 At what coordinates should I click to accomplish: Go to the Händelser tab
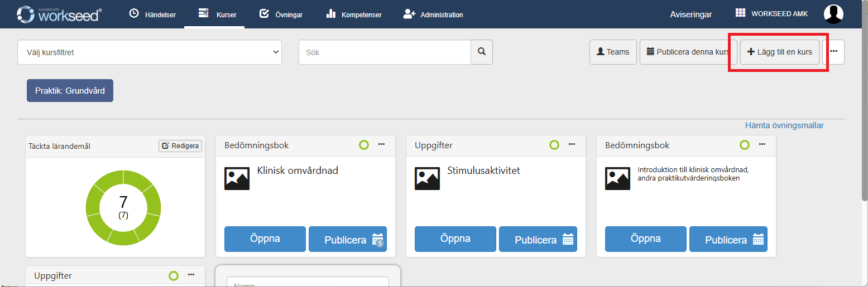[152, 14]
